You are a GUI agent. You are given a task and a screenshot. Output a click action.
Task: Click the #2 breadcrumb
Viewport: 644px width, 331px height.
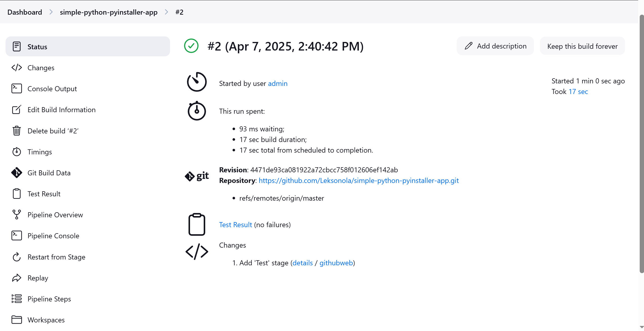point(179,12)
